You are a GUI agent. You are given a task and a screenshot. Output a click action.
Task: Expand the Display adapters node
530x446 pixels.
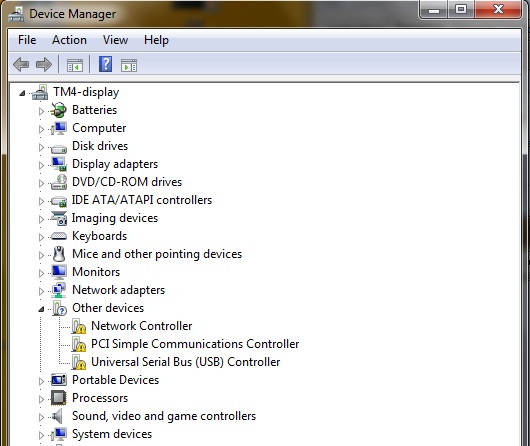click(41, 165)
